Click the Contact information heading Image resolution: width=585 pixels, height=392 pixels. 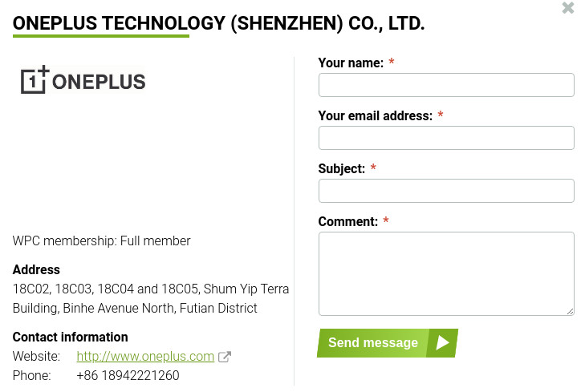(71, 337)
